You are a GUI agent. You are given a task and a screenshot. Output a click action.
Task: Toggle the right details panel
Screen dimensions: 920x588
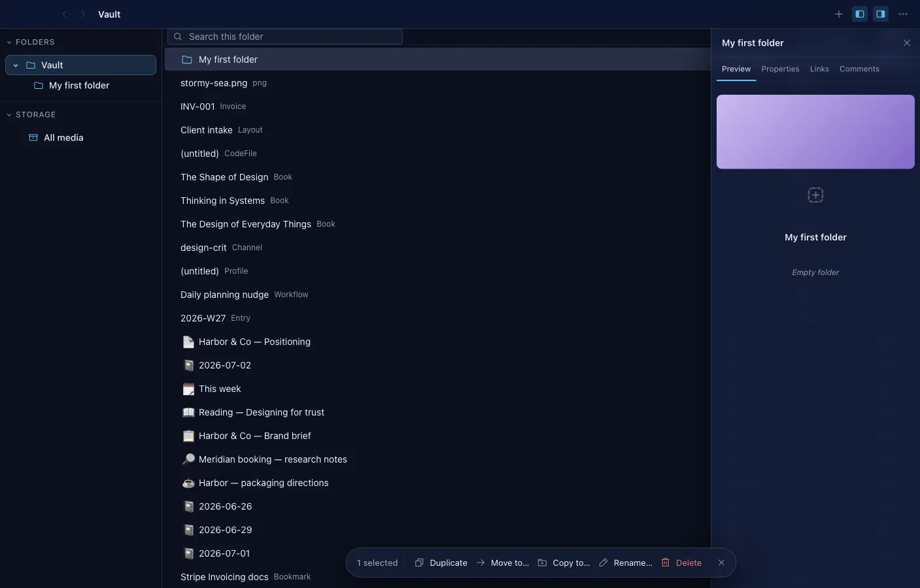pos(881,14)
